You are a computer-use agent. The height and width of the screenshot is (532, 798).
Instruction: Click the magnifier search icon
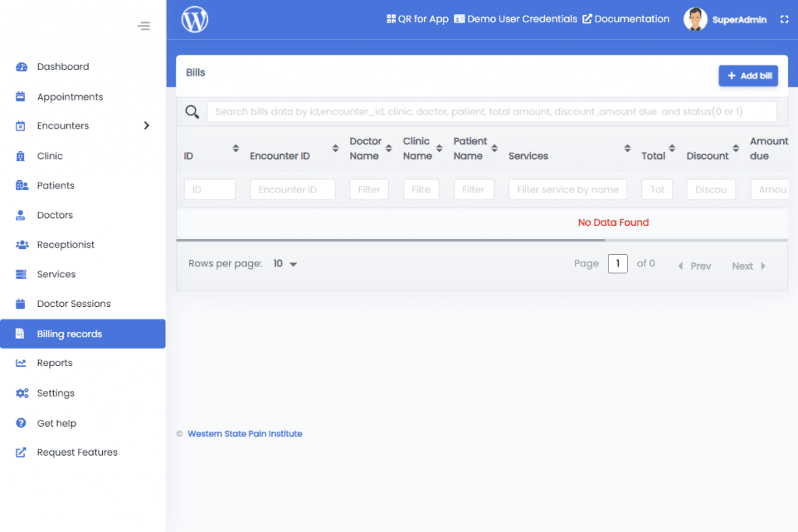tap(192, 111)
